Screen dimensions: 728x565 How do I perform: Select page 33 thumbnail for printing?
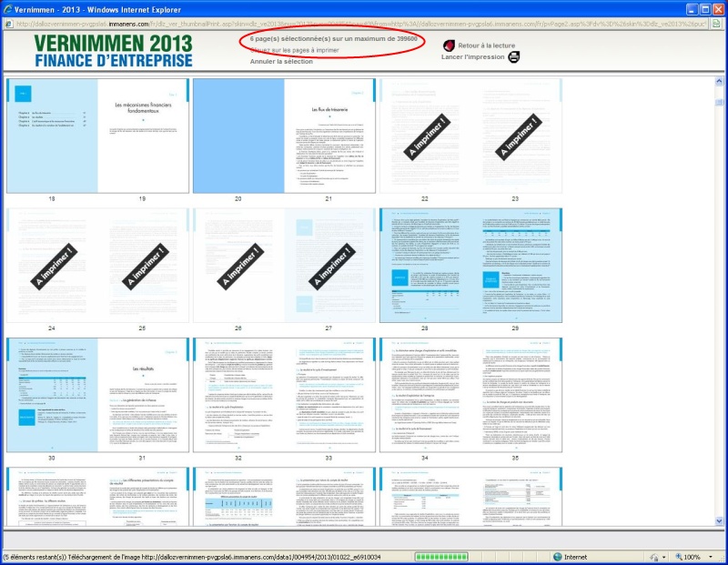(x=330, y=395)
